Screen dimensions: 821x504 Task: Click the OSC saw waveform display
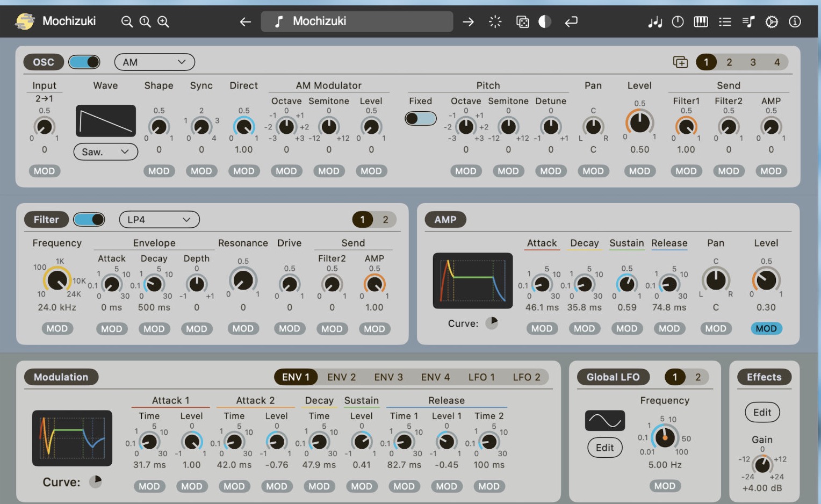point(105,121)
